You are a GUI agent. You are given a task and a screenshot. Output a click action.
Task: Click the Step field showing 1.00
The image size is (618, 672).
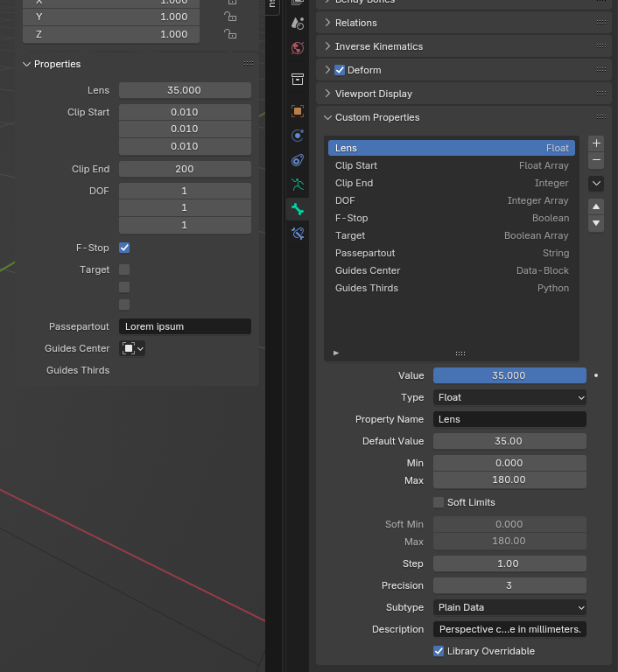click(509, 563)
